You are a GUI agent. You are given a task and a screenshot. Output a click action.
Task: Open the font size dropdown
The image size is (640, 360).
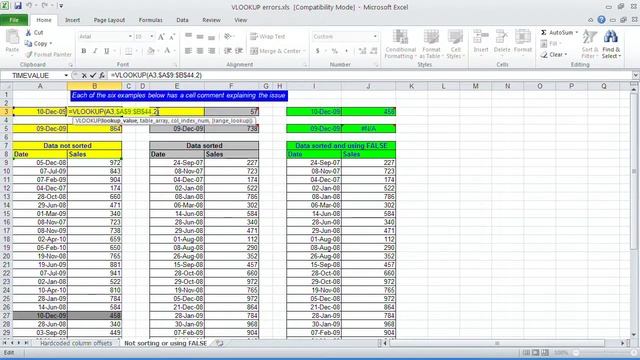[x=151, y=37]
